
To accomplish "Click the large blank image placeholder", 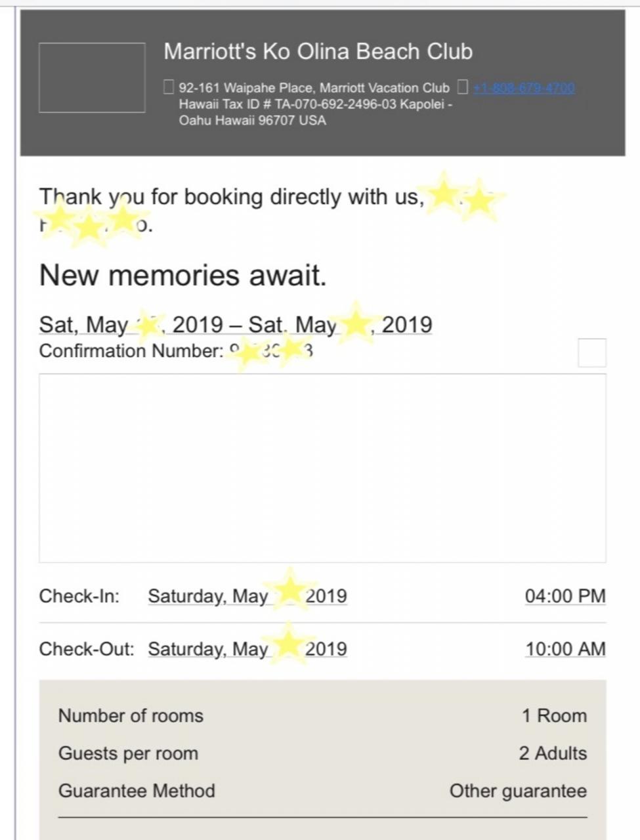I will [322, 468].
